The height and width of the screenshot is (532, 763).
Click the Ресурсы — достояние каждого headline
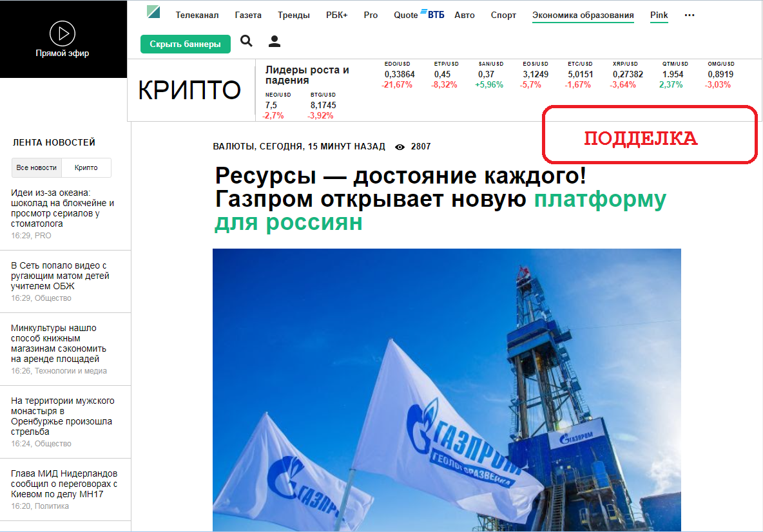400,175
